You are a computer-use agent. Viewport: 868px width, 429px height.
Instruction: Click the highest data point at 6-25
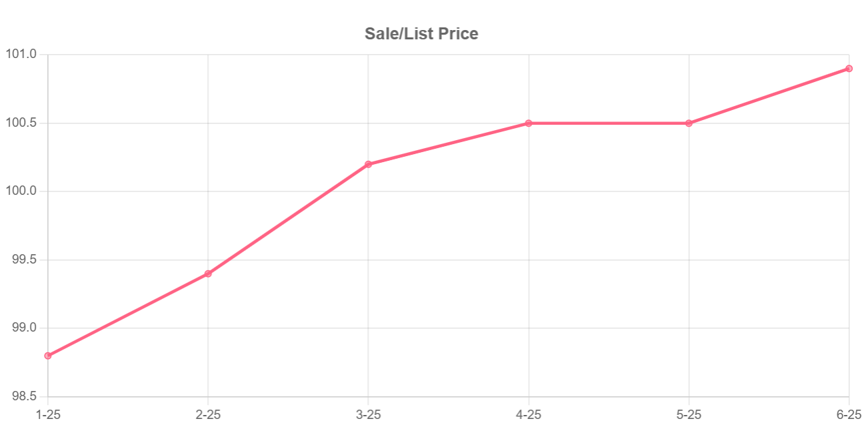(849, 69)
